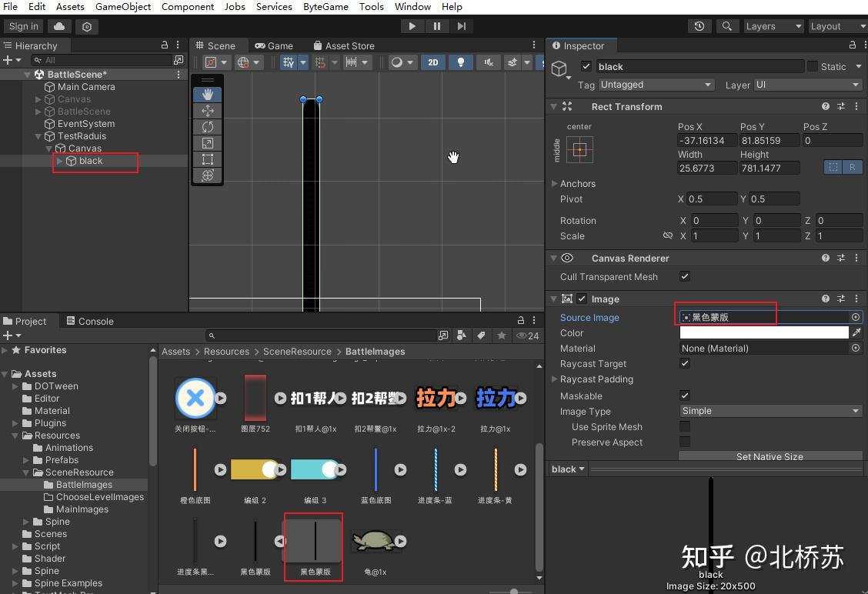Click the white Color swatch
868x594 pixels.
point(764,332)
